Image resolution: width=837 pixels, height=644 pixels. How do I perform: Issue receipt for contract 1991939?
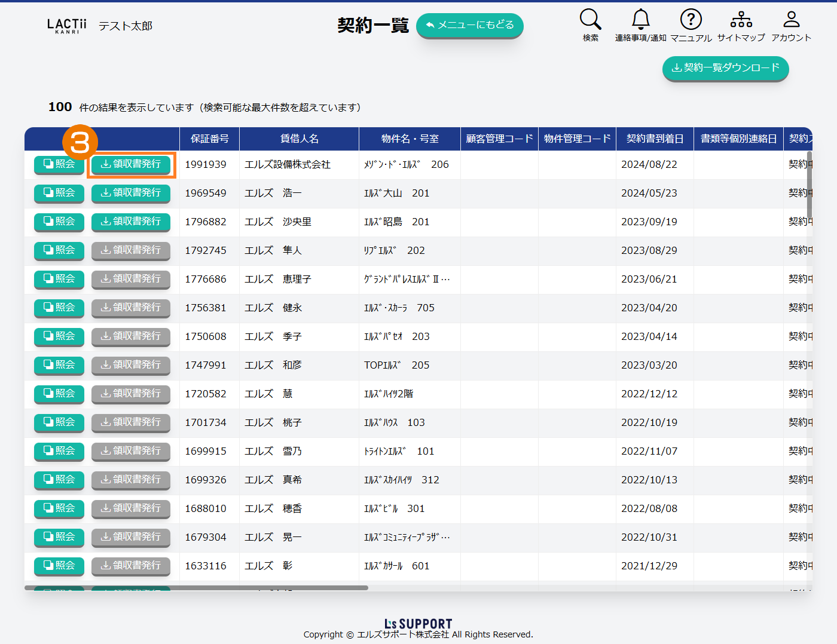[131, 164]
